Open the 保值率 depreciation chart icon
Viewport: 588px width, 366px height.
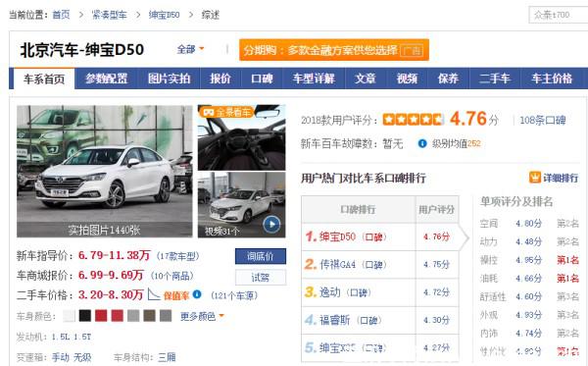(x=154, y=294)
